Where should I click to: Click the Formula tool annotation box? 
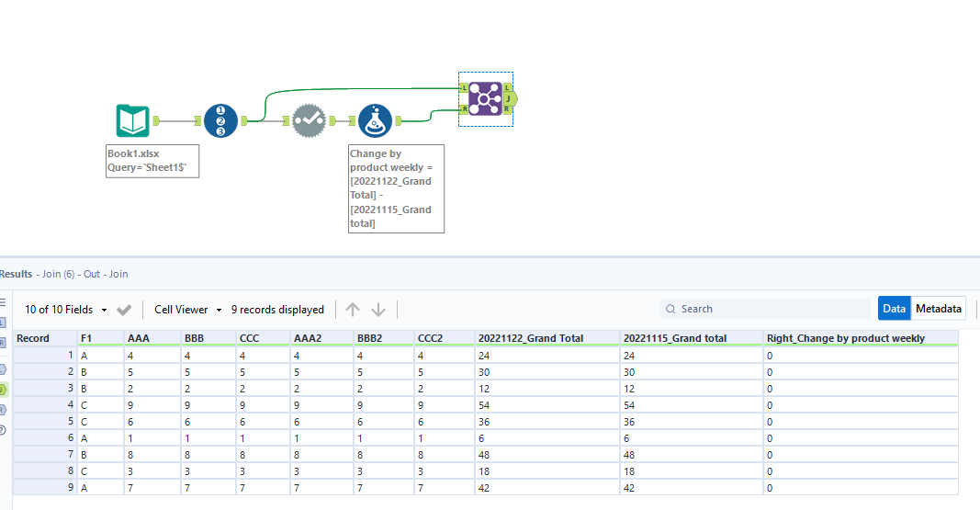[396, 188]
